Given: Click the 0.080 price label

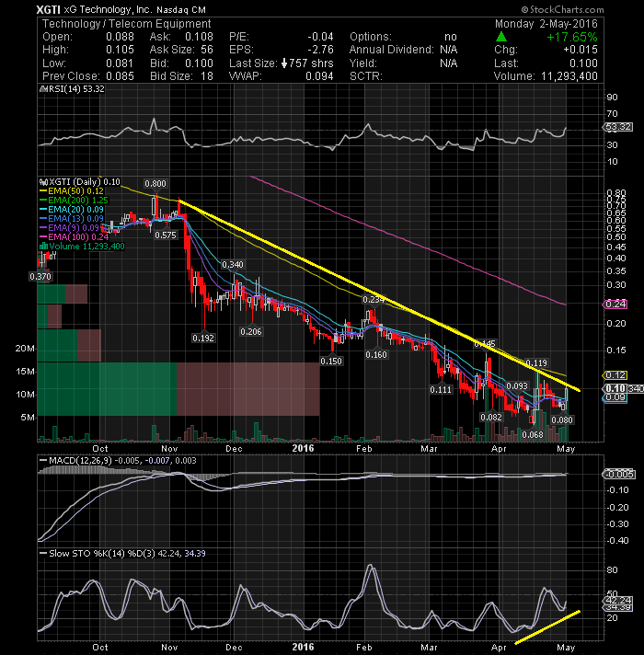Looking at the screenshot, I should [562, 419].
